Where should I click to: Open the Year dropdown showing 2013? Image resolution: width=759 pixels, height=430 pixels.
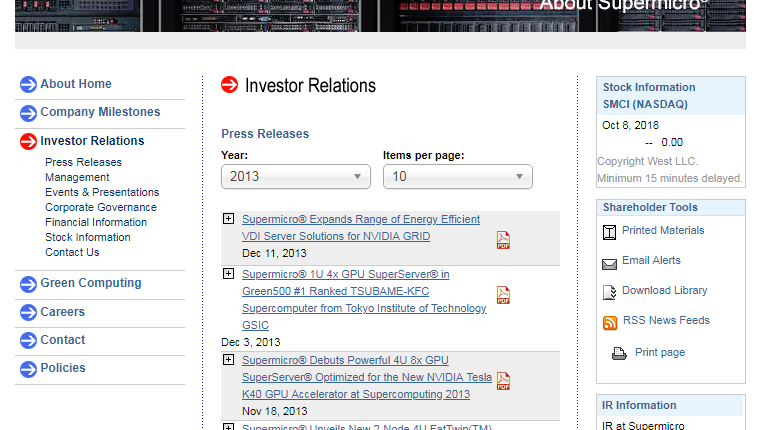[x=296, y=177]
